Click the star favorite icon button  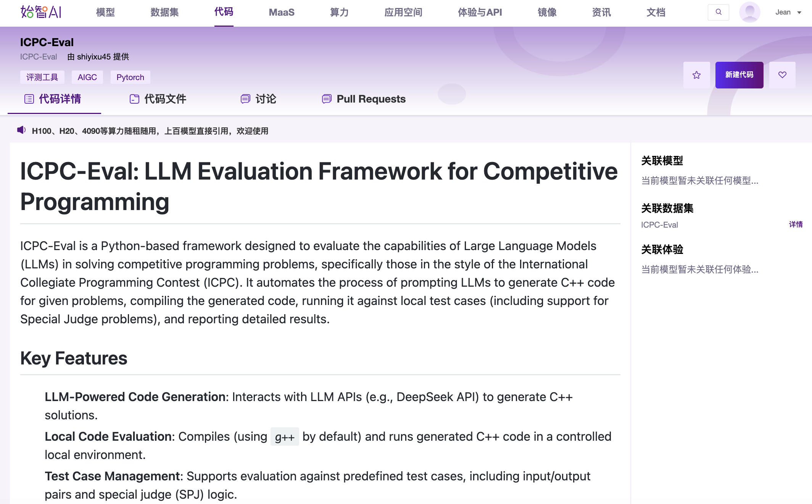pos(696,75)
